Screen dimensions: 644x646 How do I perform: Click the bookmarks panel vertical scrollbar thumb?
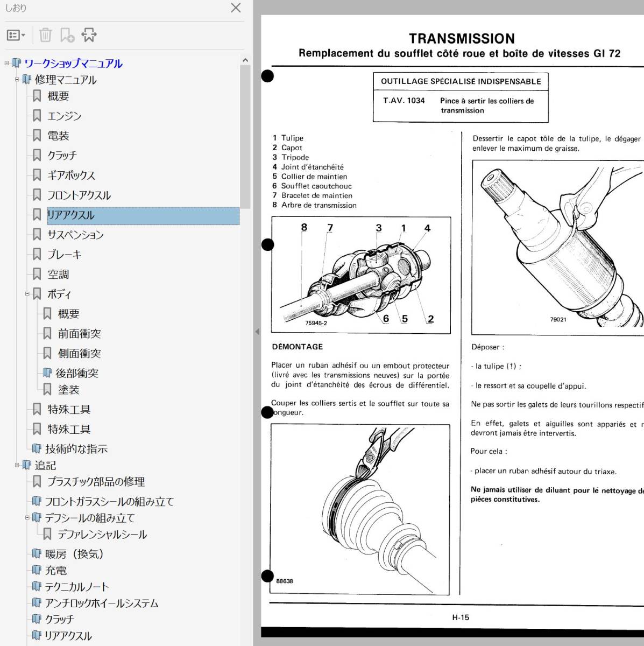tap(245, 137)
